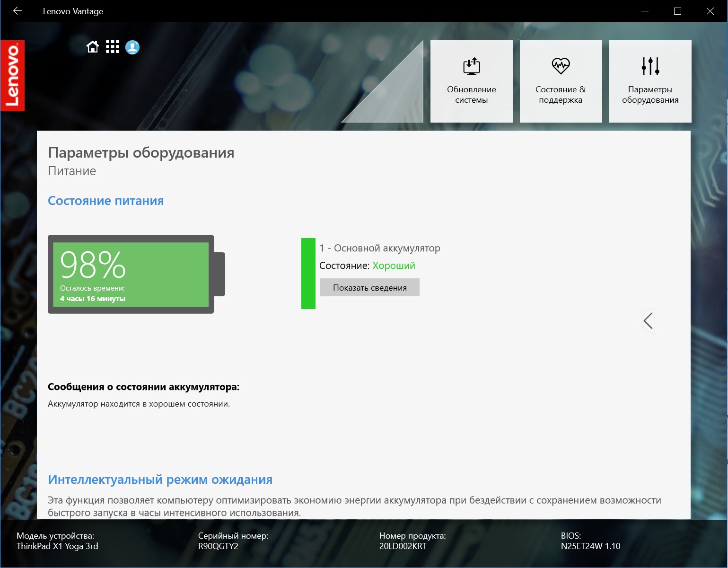The image size is (728, 568).
Task: Click the Параметры оборудования page title
Action: tap(141, 152)
